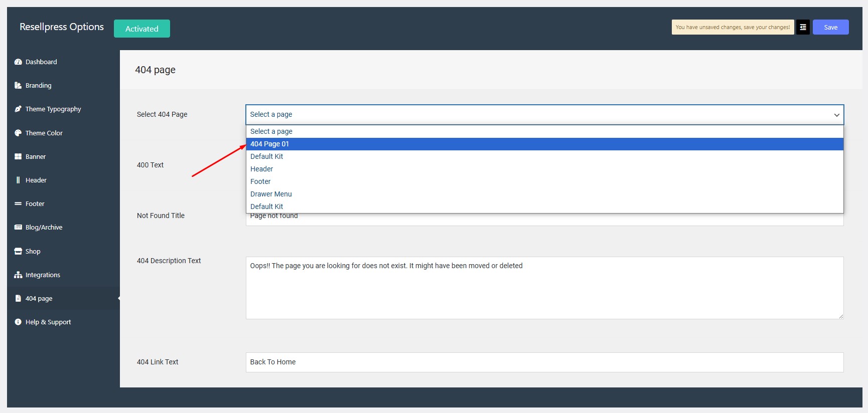The image size is (868, 413).
Task: Click the Dashboard gauge icon in sidebar
Action: (18, 62)
